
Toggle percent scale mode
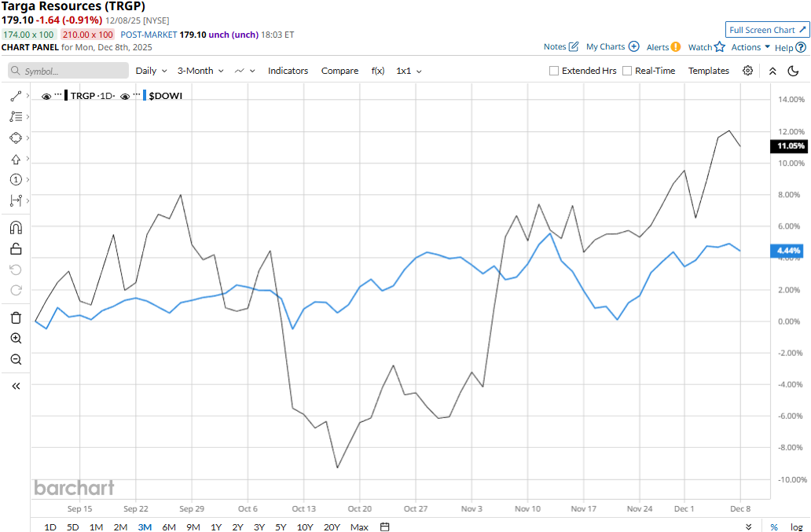tap(774, 526)
